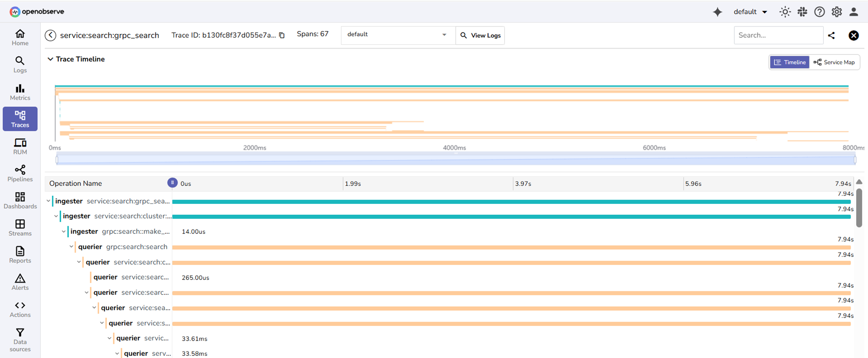The width and height of the screenshot is (868, 358).
Task: Open the user profile icon
Action: tap(854, 12)
